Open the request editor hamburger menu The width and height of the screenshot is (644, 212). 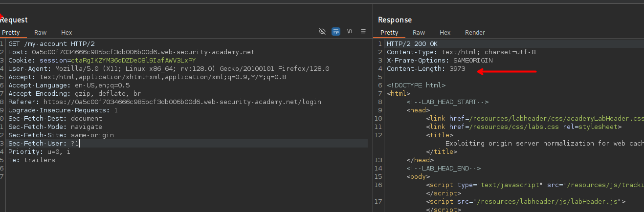click(363, 31)
